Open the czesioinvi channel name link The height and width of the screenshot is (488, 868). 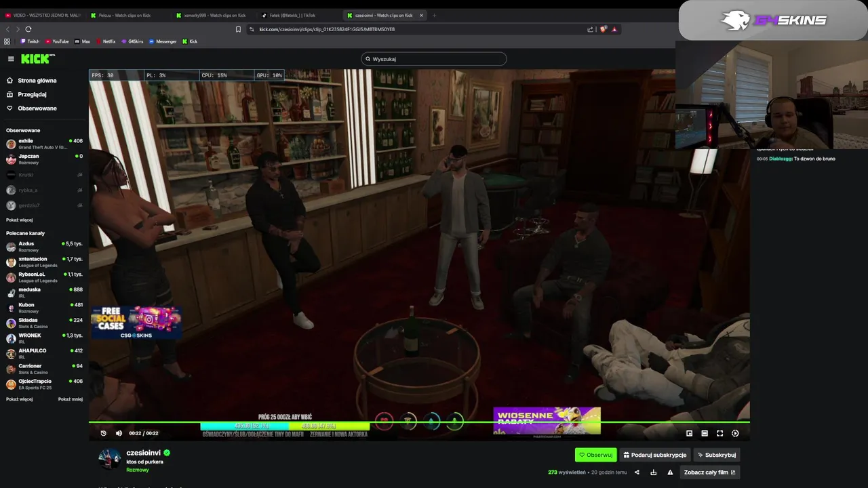143,453
